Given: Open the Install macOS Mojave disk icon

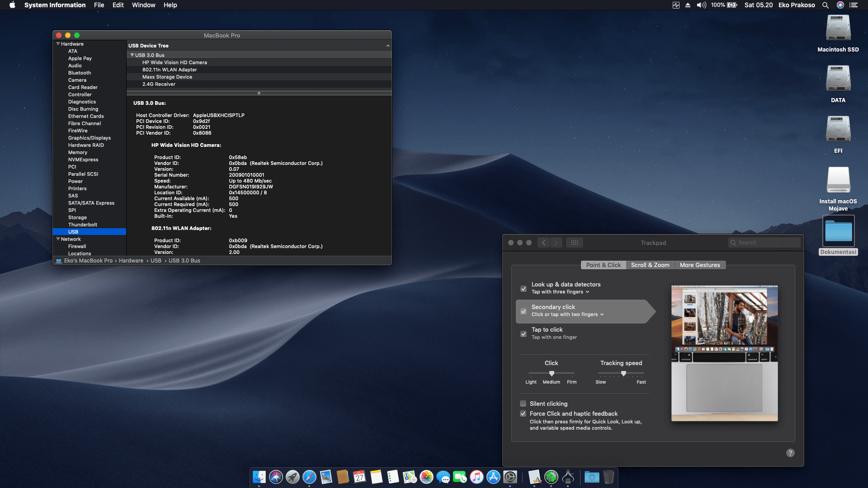Looking at the screenshot, I should (x=838, y=181).
